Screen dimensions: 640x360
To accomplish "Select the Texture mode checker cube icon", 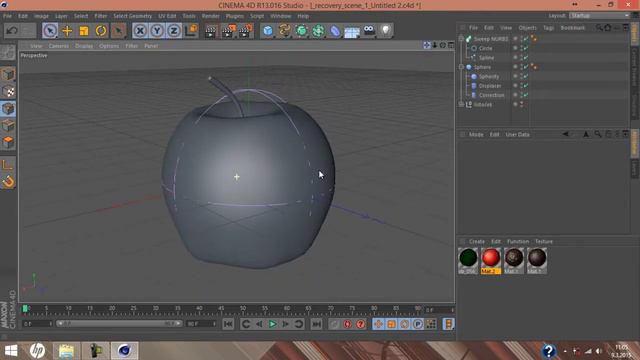I will point(8,91).
